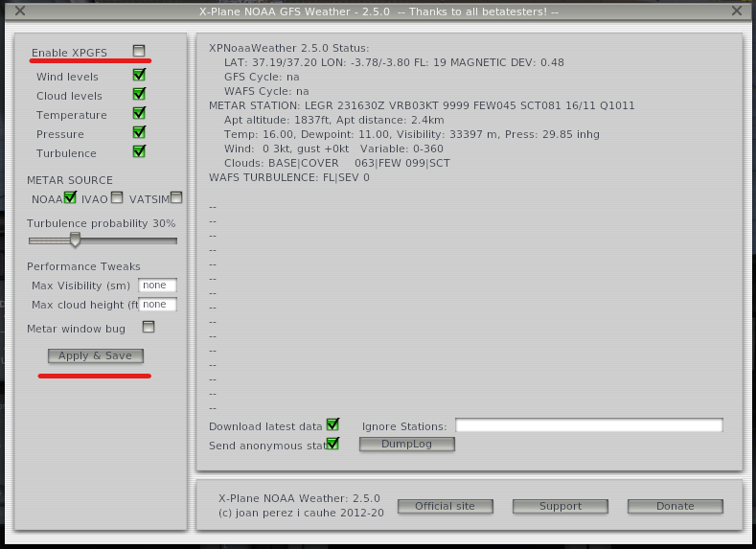
Task: Close window with top-left X icon
Action: (20, 11)
